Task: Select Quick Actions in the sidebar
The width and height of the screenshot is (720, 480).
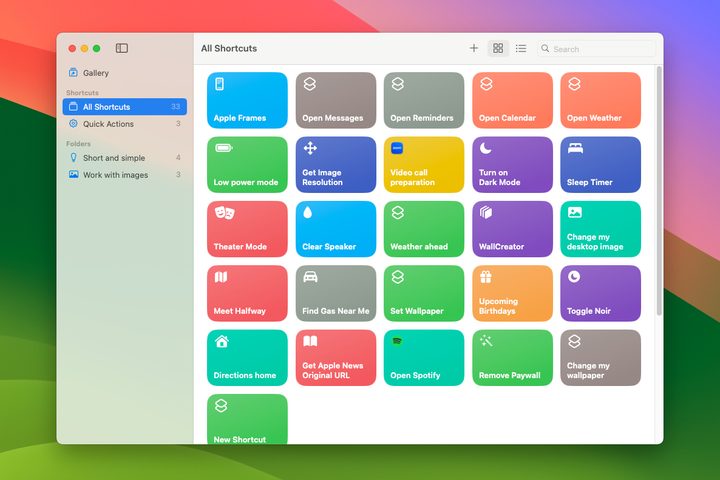Action: click(x=125, y=124)
